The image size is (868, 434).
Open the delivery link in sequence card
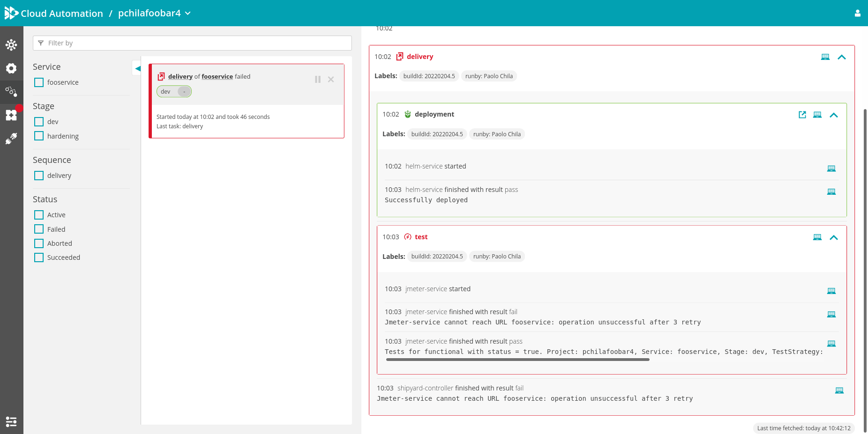[x=180, y=76]
